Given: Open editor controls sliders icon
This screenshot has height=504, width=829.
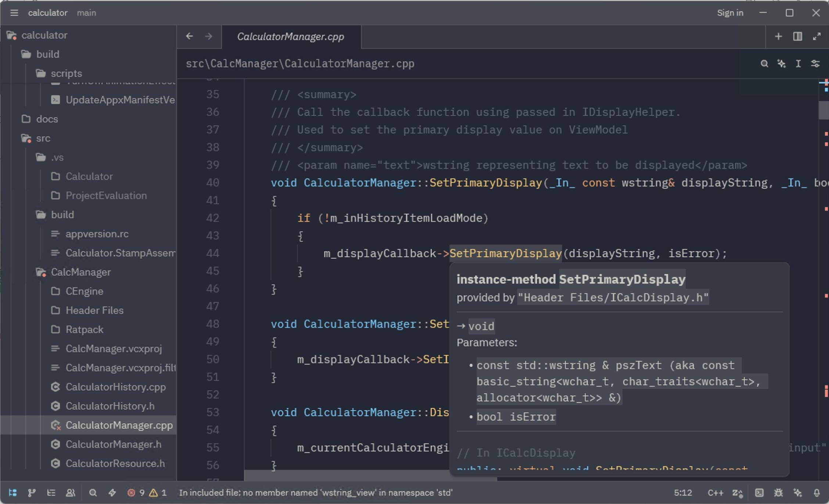Looking at the screenshot, I should (x=815, y=64).
